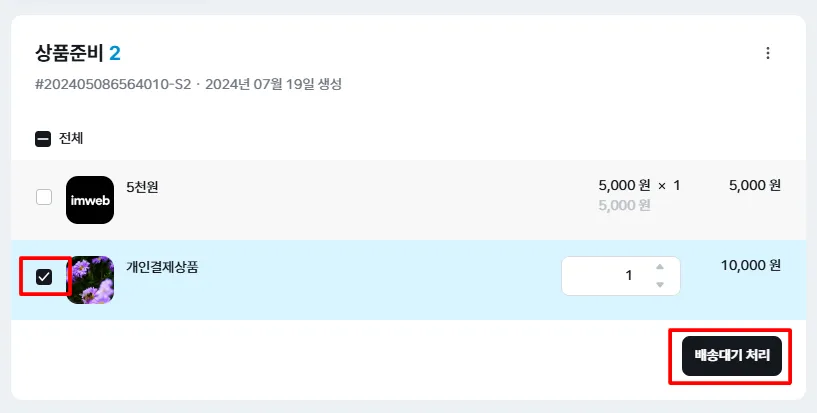This screenshot has width=817, height=413.
Task: Click the 상품준비 section heading
Action: point(69,53)
